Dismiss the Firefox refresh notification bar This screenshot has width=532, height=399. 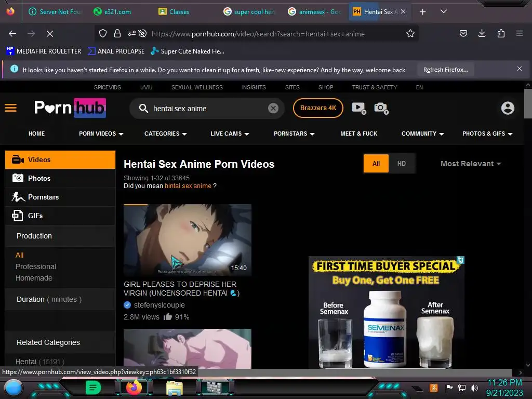(520, 69)
